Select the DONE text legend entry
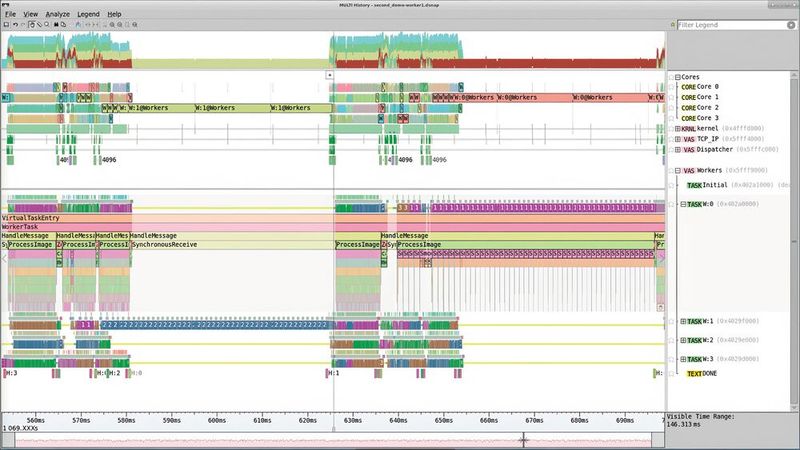The height and width of the screenshot is (450, 800). pos(712,373)
